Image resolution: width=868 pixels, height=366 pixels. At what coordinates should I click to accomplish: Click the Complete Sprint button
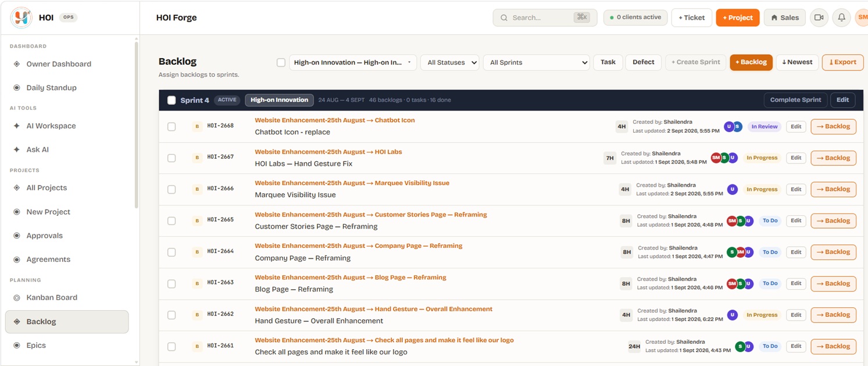point(795,100)
